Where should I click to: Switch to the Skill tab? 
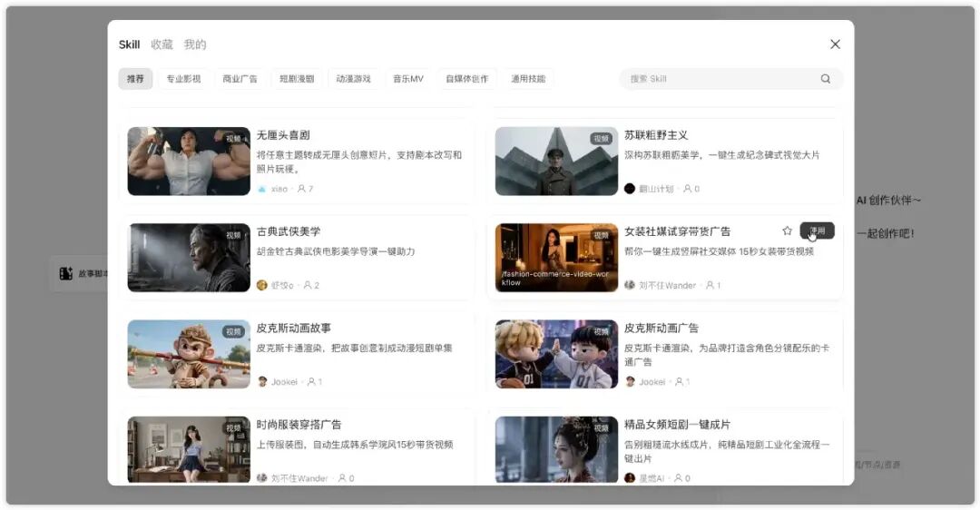[x=130, y=44]
